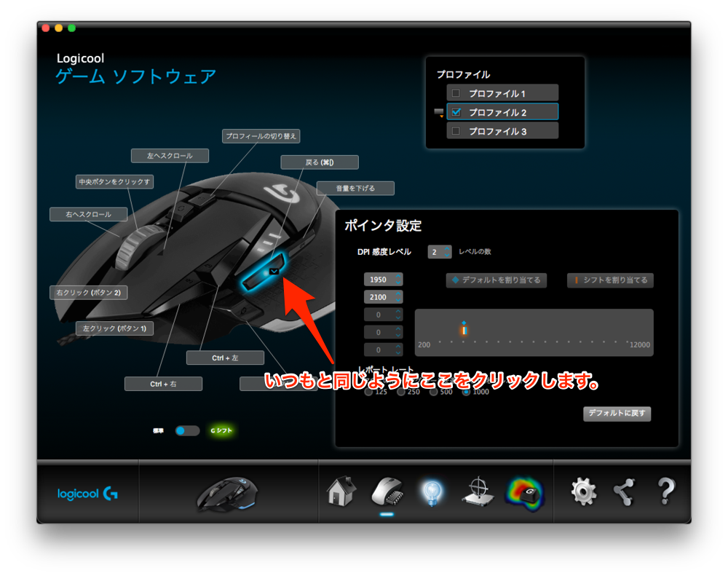Screen dimensions: 728x576
Task: Click device icon beside プロファイル 2
Action: [439, 112]
